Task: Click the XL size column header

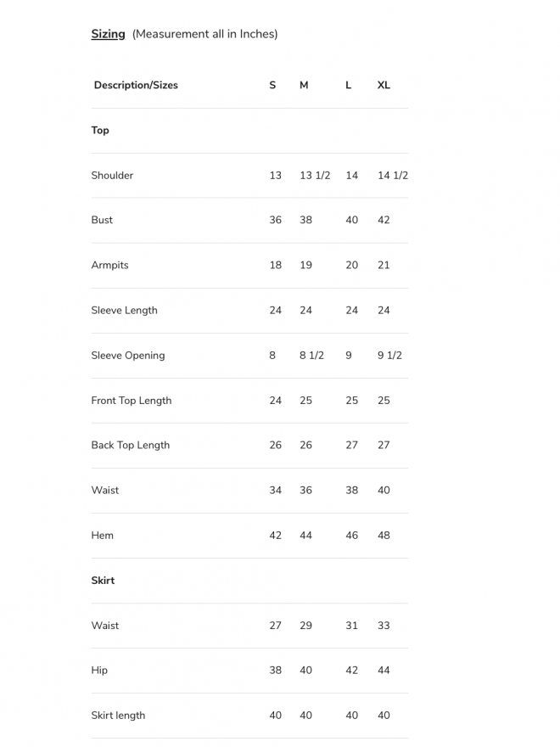Action: 384,85
